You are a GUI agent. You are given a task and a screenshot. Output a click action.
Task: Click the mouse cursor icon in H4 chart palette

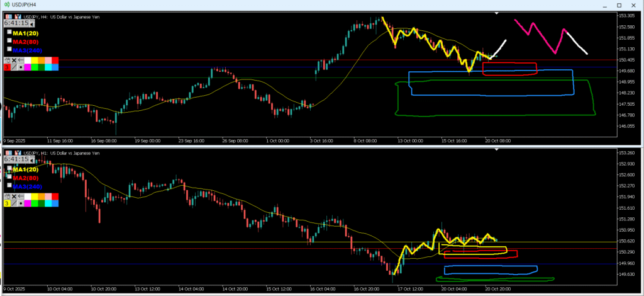[x=7, y=60]
